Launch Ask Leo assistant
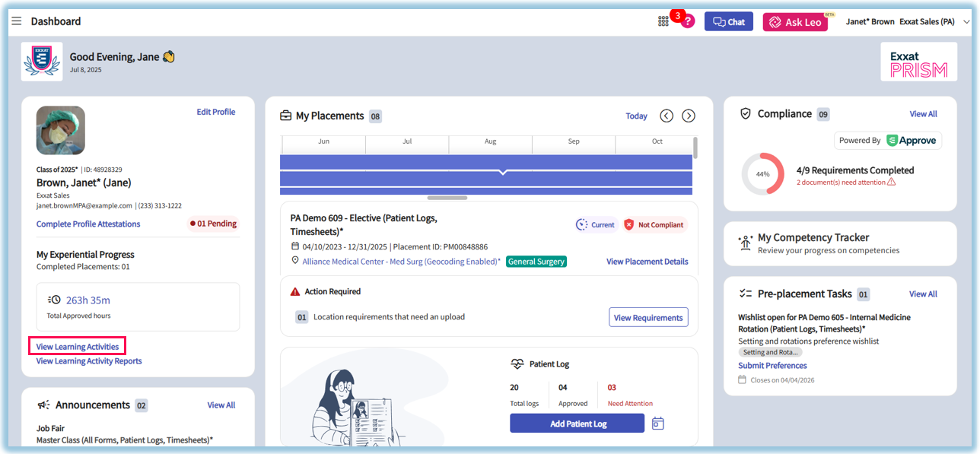 pyautogui.click(x=795, y=22)
